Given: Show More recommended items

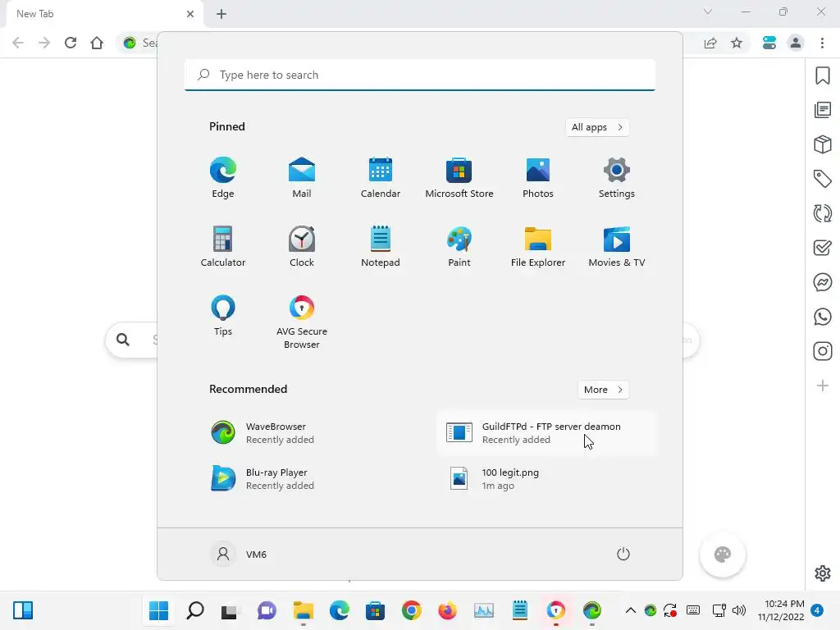Looking at the screenshot, I should pos(603,390).
